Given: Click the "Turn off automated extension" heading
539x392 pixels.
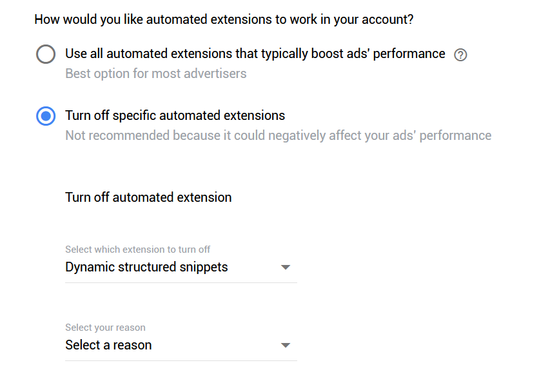Looking at the screenshot, I should 148,197.
